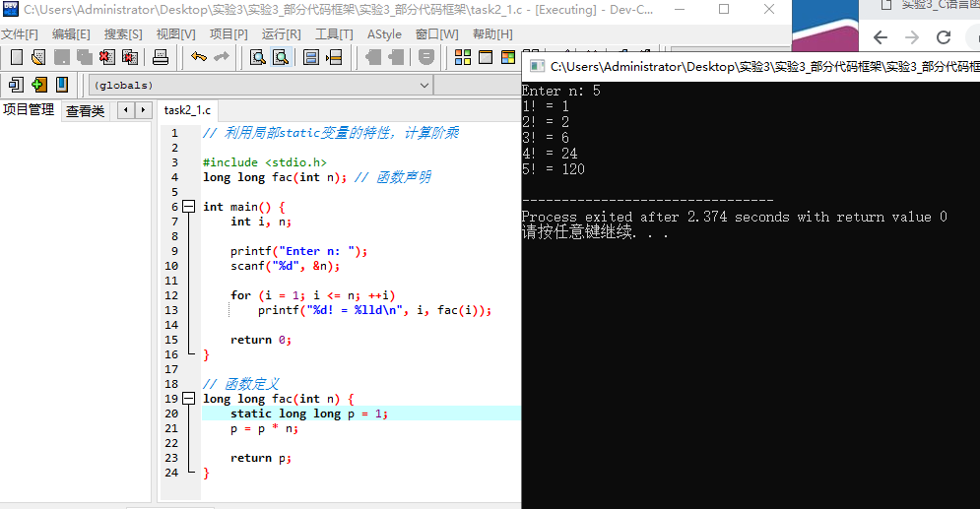Click the console window title bar icon
The image size is (980, 509).
tap(537, 66)
